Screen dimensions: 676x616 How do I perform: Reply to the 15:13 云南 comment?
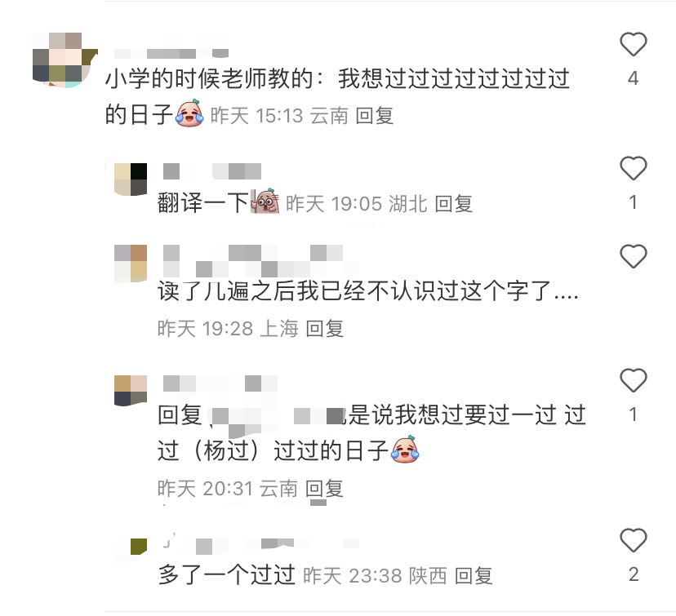click(374, 116)
